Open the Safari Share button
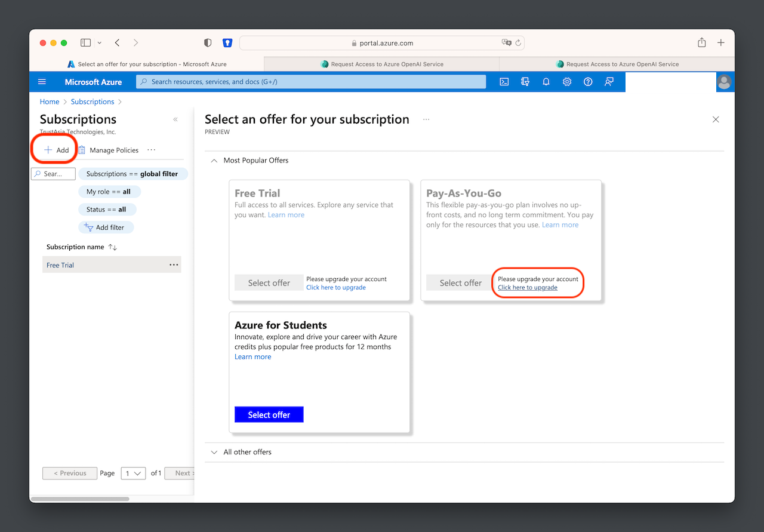Image resolution: width=764 pixels, height=532 pixels. tap(702, 42)
